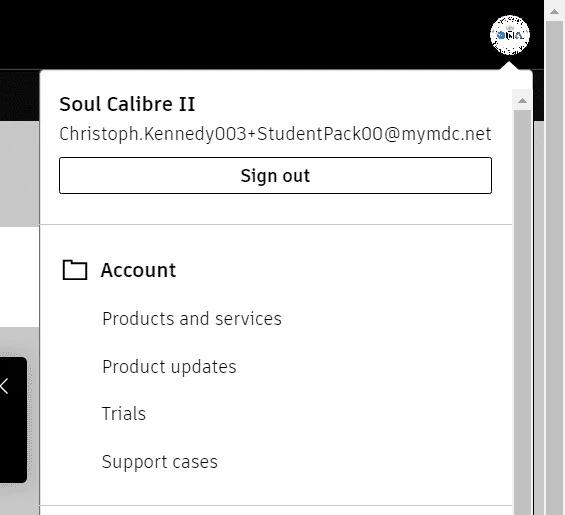The width and height of the screenshot is (565, 515).
Task: Open Support cases link
Action: click(160, 462)
